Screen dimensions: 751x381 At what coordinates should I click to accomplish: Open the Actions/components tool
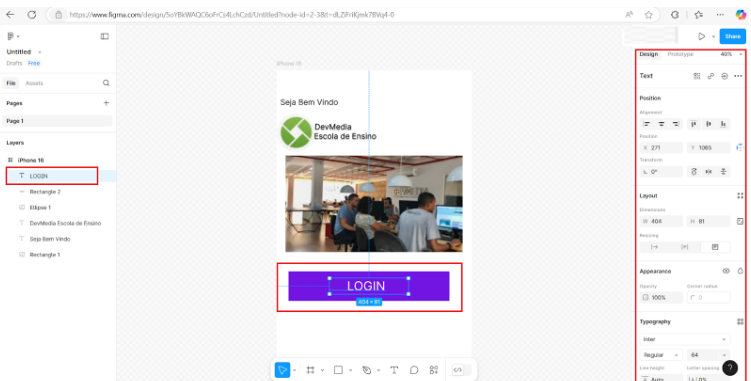(434, 369)
